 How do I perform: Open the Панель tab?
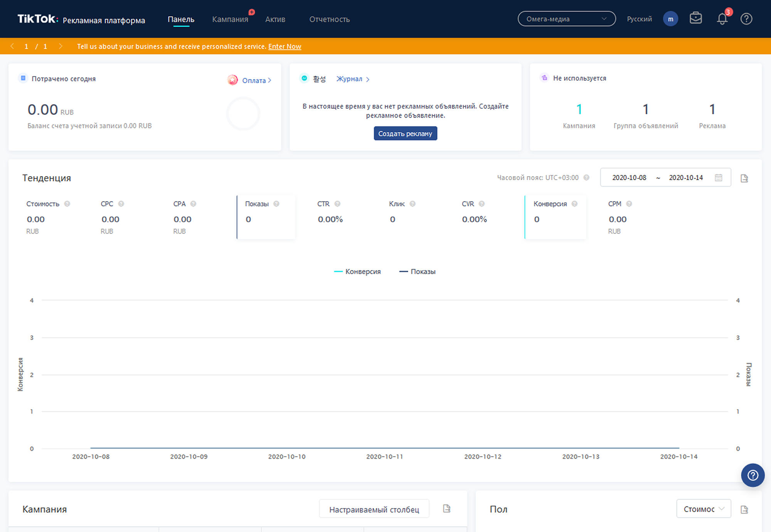pyautogui.click(x=181, y=19)
